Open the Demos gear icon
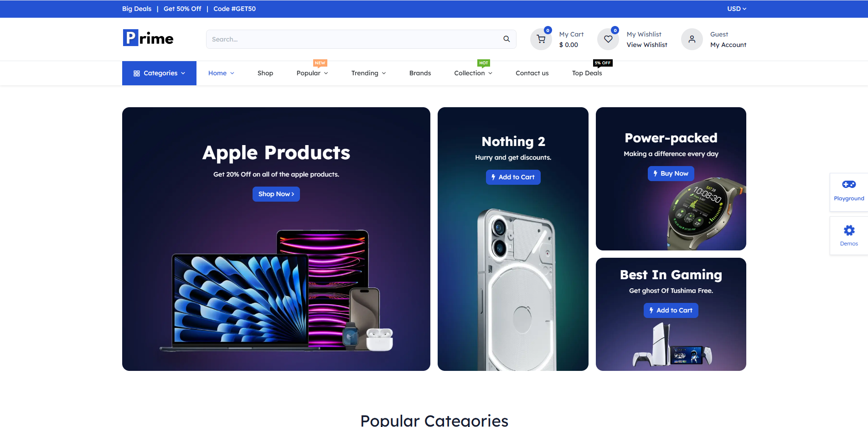The height and width of the screenshot is (427, 868). coord(849,230)
